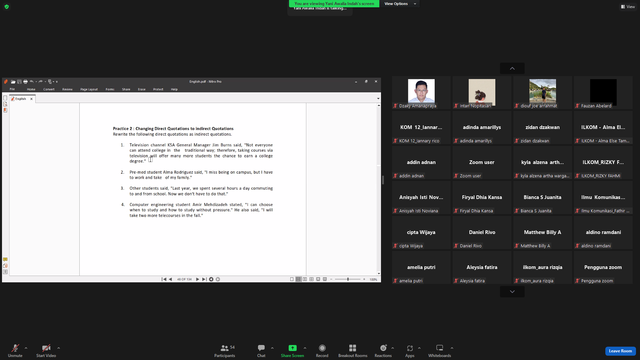
Task: Select the Dzaky Amanapraja video thumbnail
Action: click(421, 92)
